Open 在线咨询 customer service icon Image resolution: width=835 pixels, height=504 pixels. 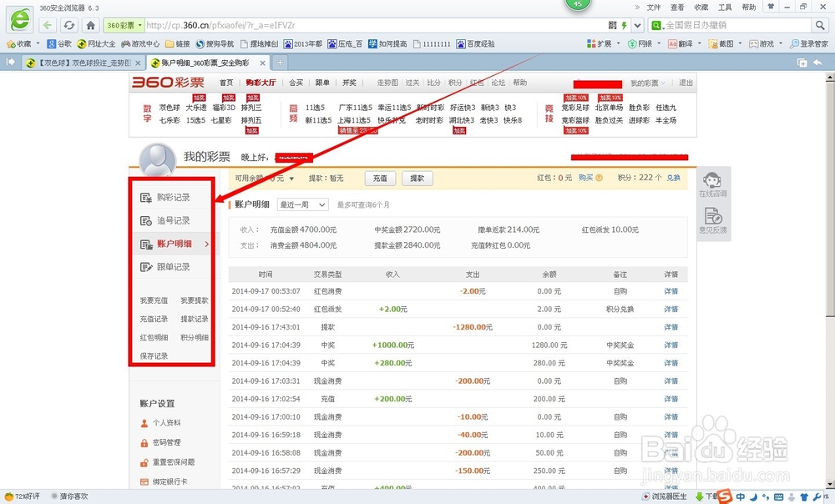click(x=712, y=184)
